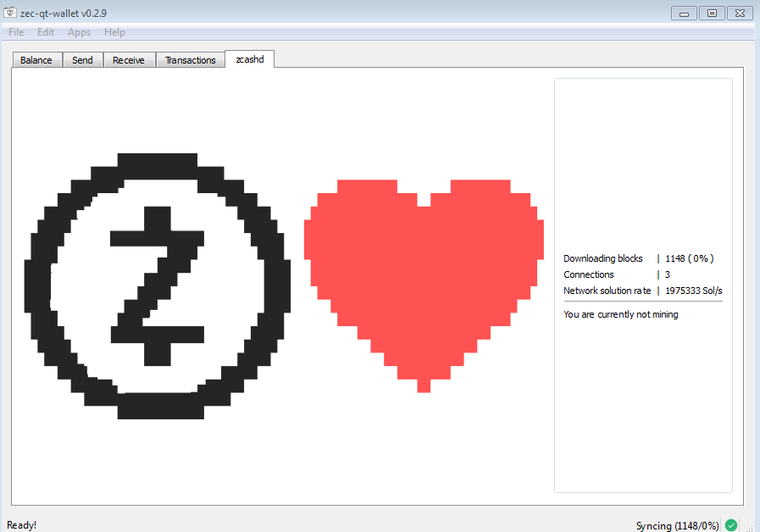Viewport: 760px width, 532px height.
Task: Open the Help menu
Action: 114,32
